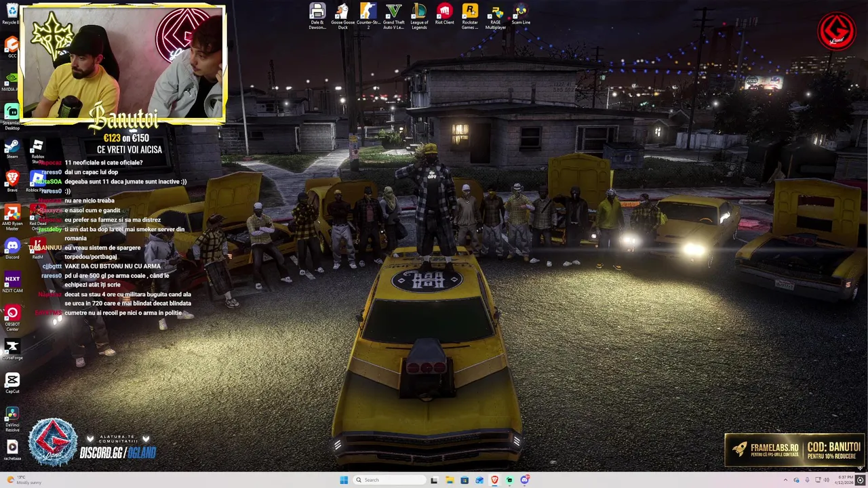Open Roblox Player desktop shortcut
Screen dimensions: 868x488
tap(37, 182)
